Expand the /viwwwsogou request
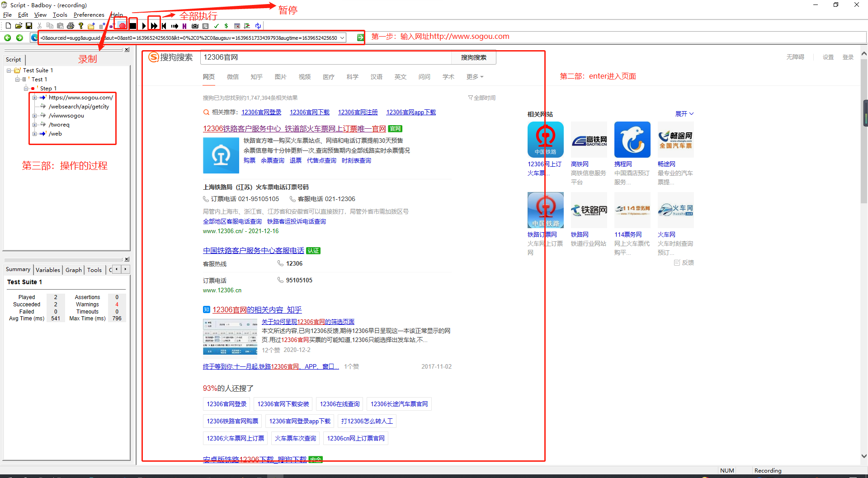This screenshot has height=478, width=868. (x=34, y=116)
